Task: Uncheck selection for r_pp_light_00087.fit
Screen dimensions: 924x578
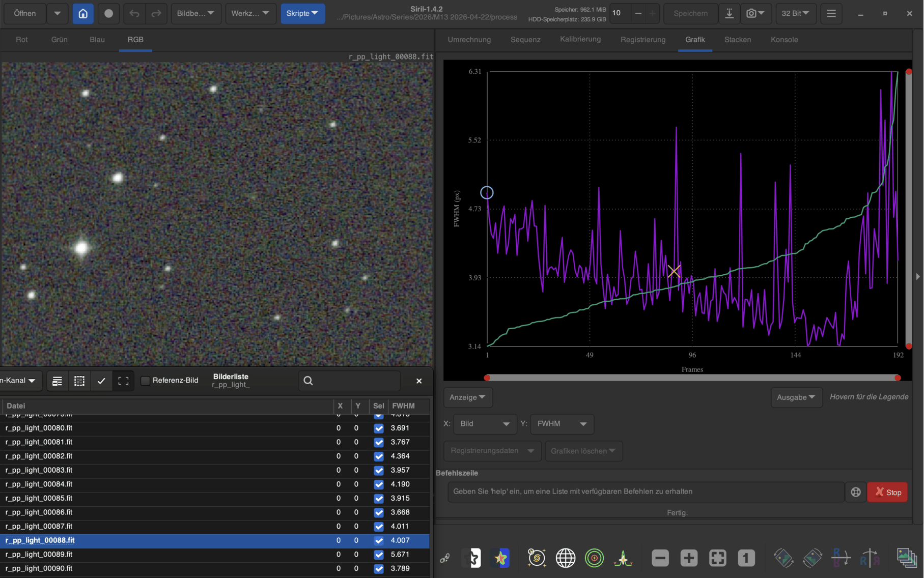Action: pos(378,527)
